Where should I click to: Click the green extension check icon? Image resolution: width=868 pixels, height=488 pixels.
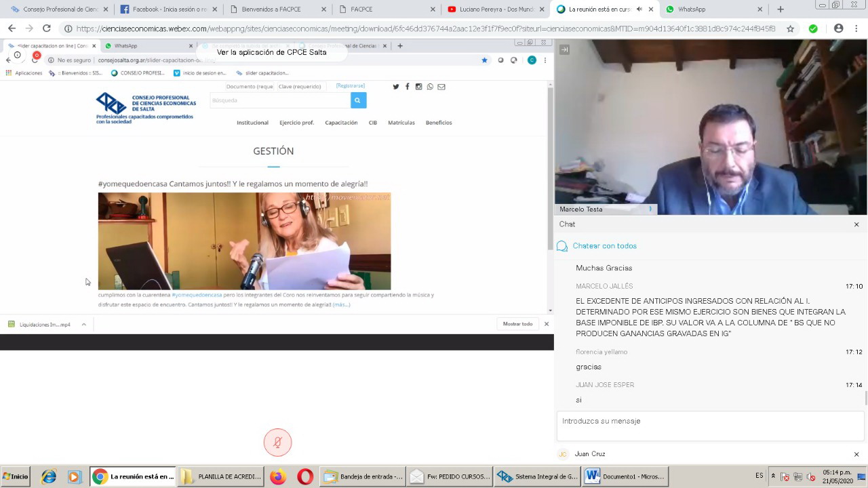813,28
